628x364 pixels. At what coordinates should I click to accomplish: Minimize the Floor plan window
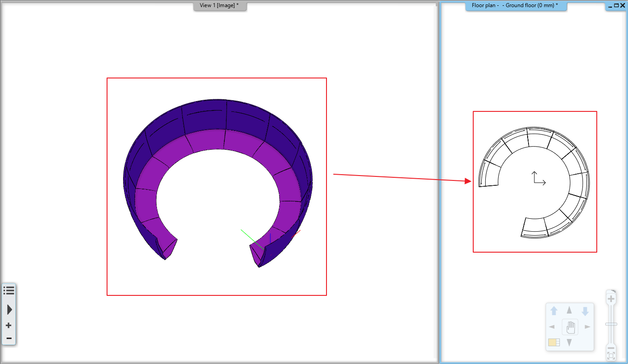coord(610,6)
